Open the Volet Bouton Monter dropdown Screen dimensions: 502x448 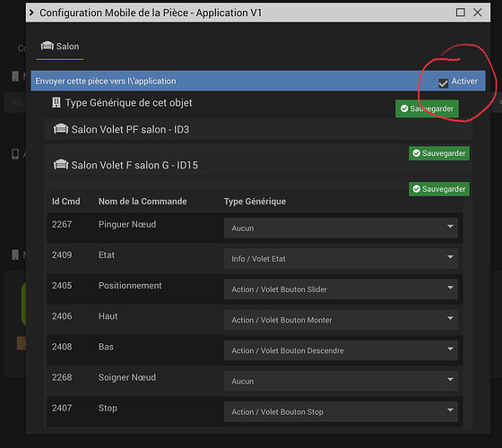pyautogui.click(x=341, y=320)
